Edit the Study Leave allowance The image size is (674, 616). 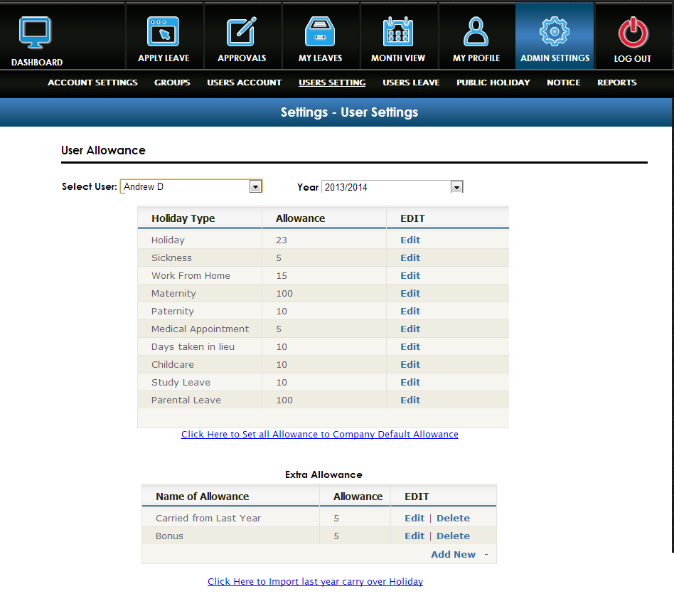point(410,383)
